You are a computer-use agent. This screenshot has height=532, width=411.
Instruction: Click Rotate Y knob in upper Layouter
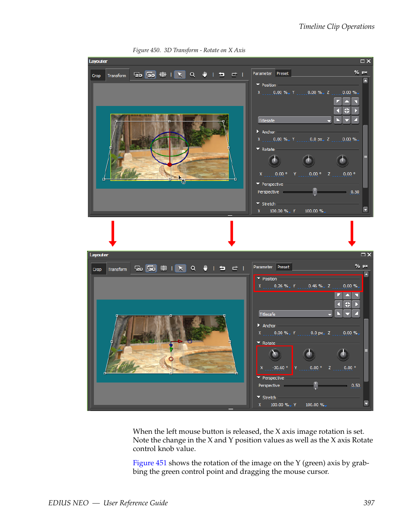pyautogui.click(x=308, y=161)
